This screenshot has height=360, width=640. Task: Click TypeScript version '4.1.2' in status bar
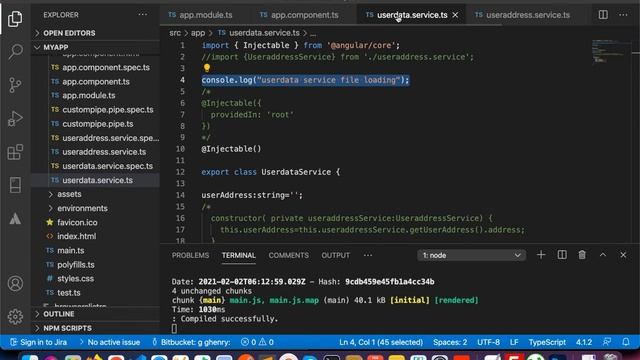click(584, 342)
